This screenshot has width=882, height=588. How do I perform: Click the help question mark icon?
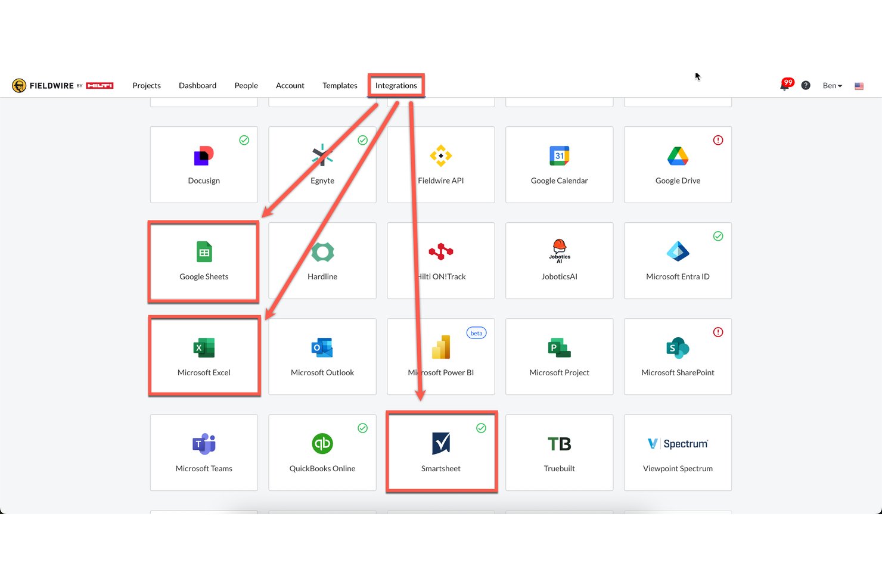point(806,86)
